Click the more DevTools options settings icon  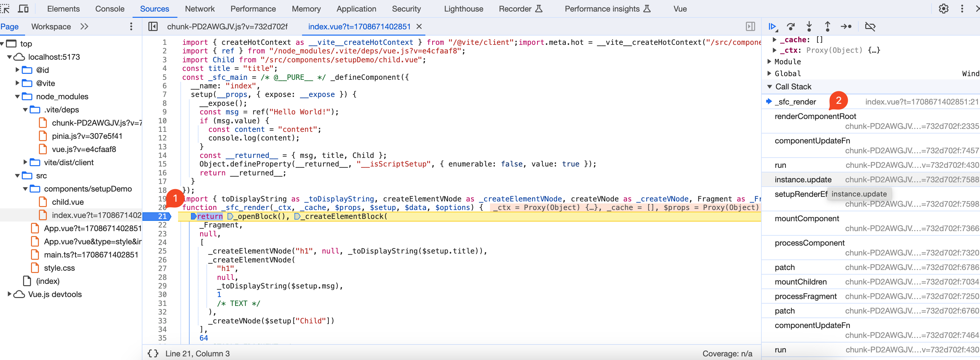(962, 9)
